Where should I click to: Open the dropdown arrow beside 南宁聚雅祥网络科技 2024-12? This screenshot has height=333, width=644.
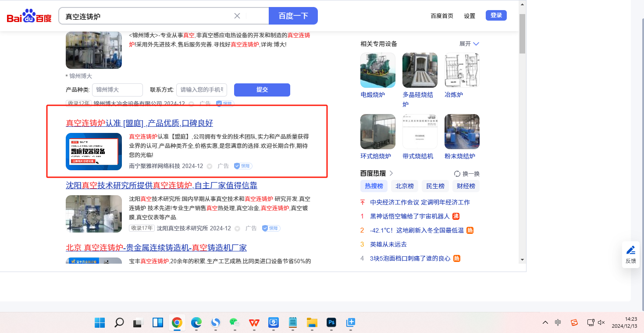210,166
